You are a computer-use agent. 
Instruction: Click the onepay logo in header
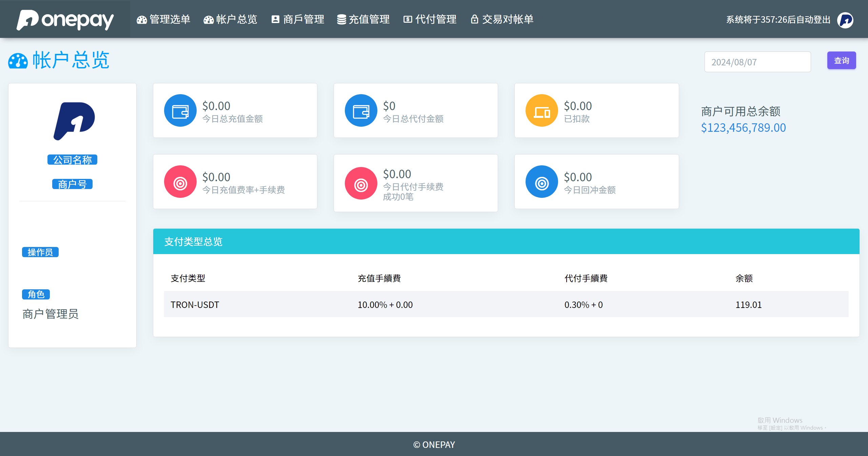point(65,19)
